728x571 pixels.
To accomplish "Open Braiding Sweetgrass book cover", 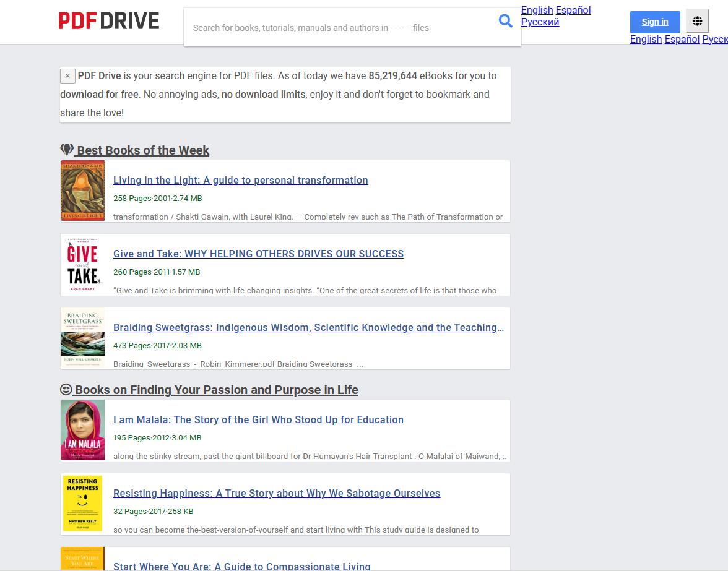I will pos(83,338).
